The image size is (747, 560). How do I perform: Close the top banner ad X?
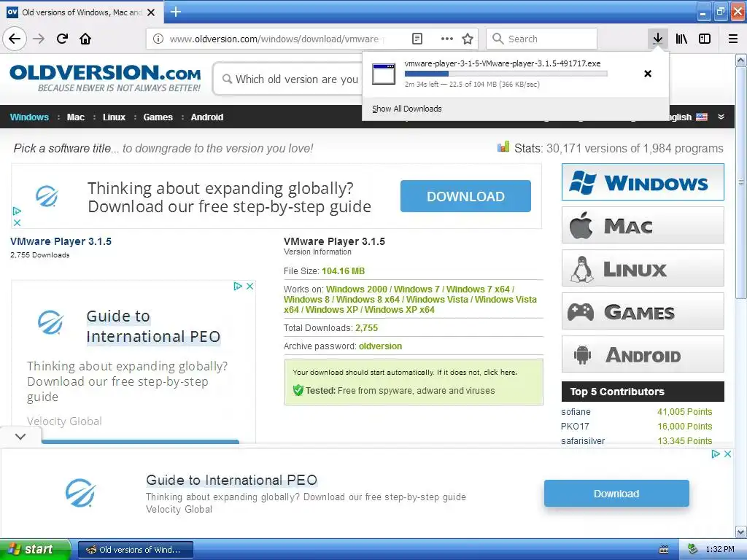pos(18,222)
